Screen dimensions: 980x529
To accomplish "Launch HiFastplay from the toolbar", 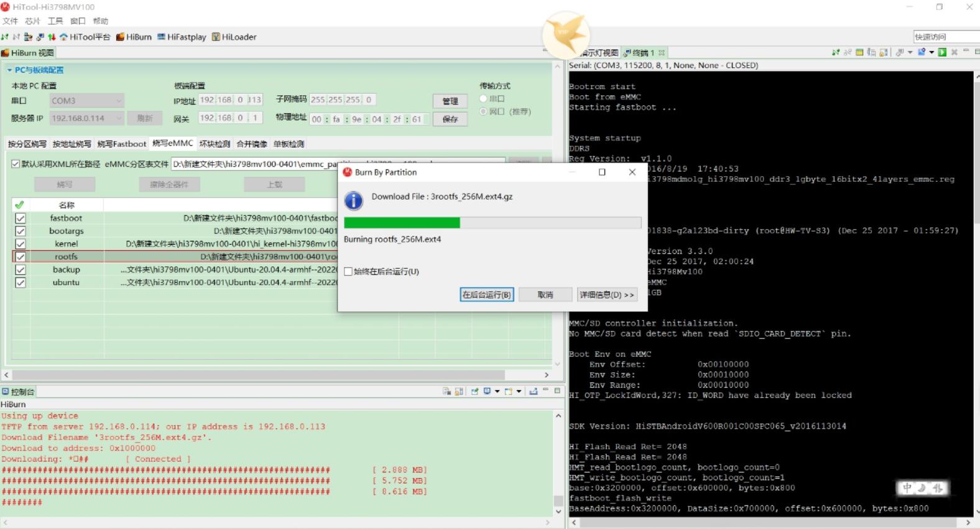I will (x=182, y=37).
